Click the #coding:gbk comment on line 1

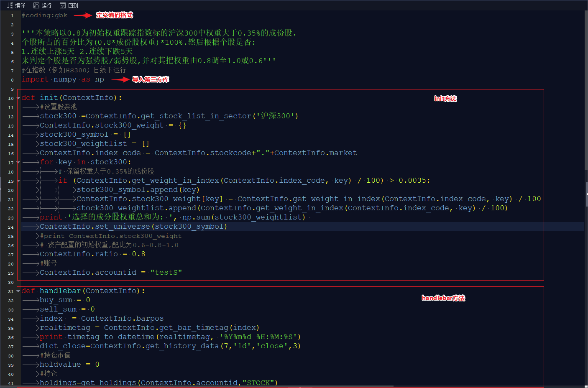[44, 15]
